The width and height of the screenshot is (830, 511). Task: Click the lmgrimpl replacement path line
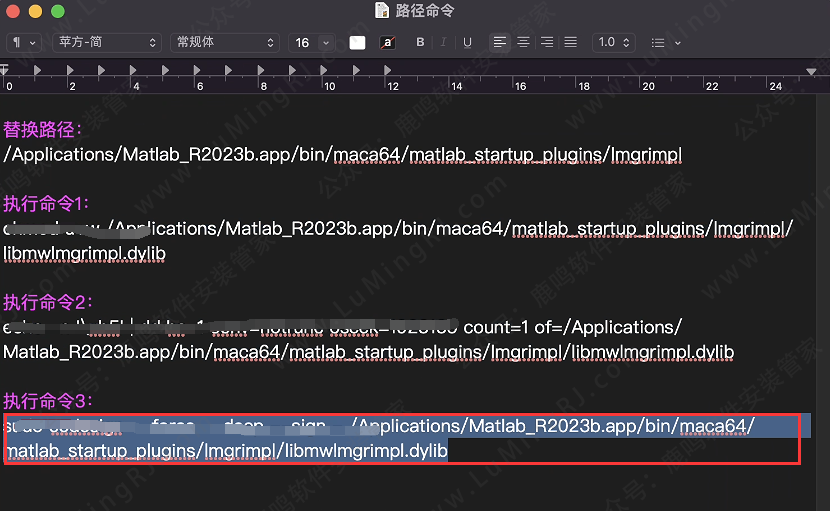click(x=342, y=155)
